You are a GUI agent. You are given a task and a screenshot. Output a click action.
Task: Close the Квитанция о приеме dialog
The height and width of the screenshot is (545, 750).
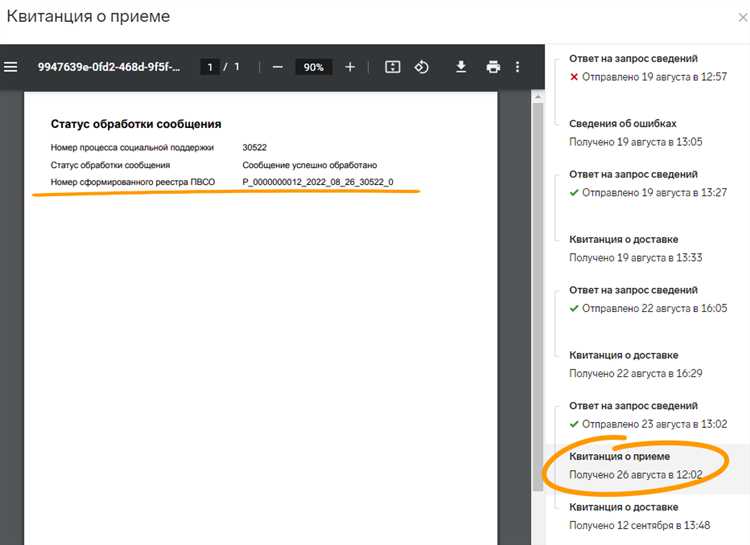[x=742, y=17]
